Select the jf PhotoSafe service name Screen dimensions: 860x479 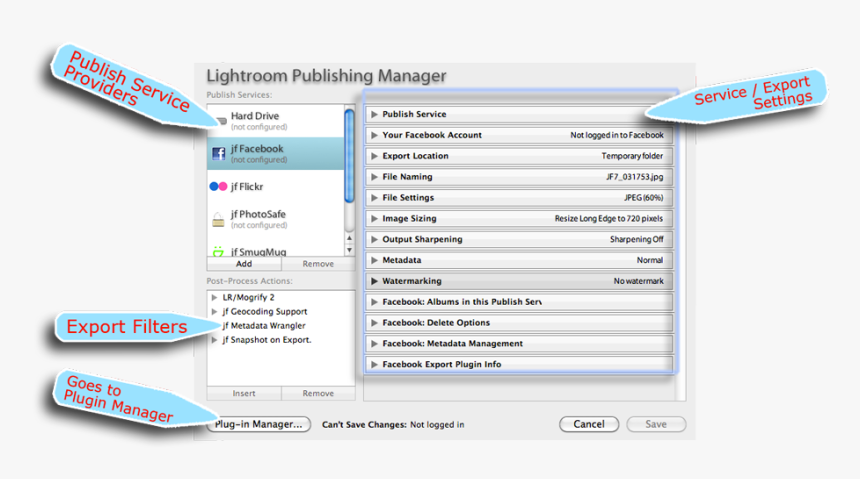pos(258,214)
